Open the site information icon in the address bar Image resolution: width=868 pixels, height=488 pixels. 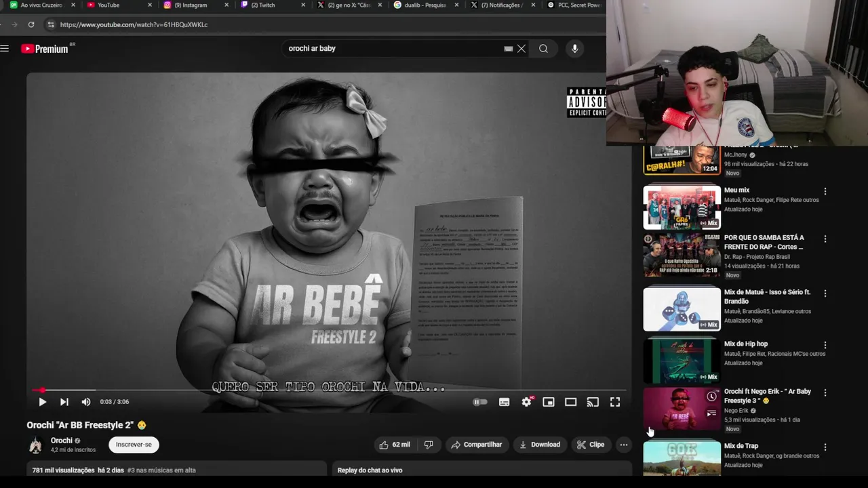coord(50,24)
